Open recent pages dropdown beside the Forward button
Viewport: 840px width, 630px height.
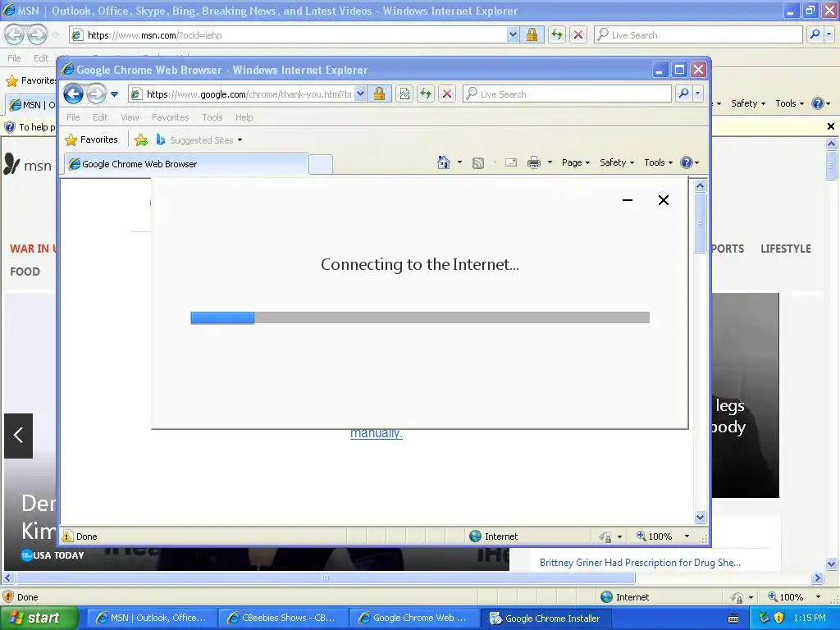[x=114, y=94]
